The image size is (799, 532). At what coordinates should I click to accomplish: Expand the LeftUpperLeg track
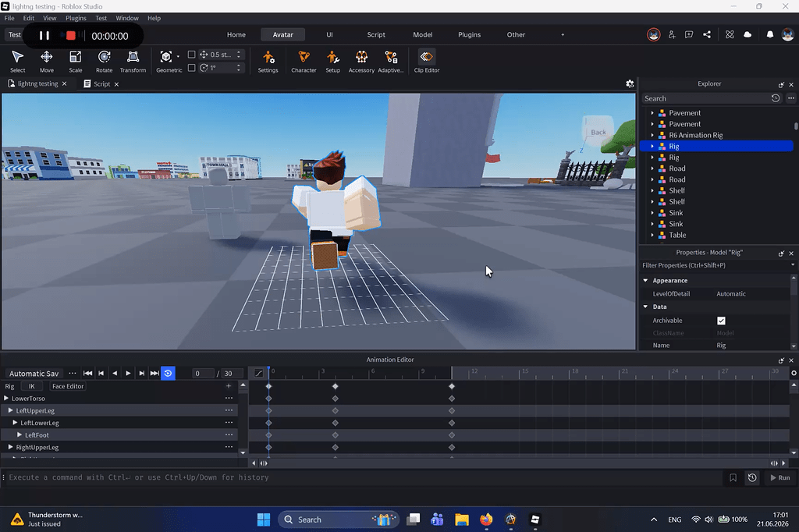10,410
